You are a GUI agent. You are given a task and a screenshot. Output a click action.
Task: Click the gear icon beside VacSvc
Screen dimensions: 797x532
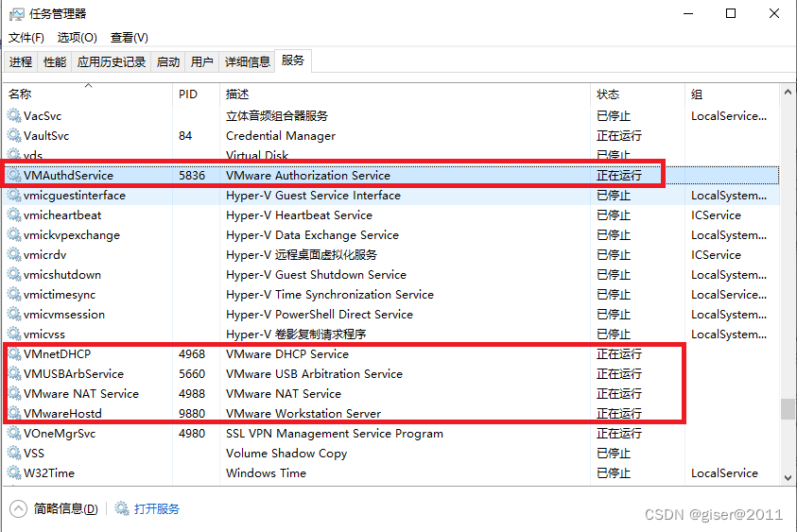[x=14, y=116]
